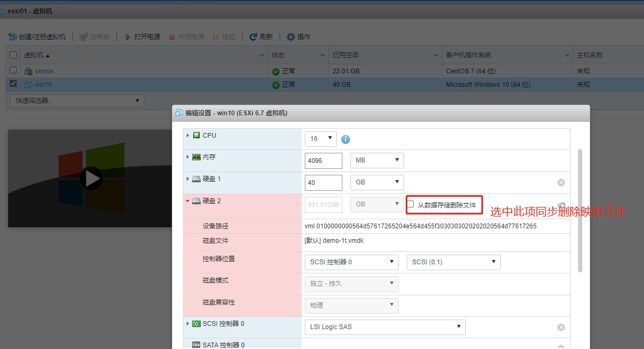Click the remove icon for 硬盘 1

(561, 182)
